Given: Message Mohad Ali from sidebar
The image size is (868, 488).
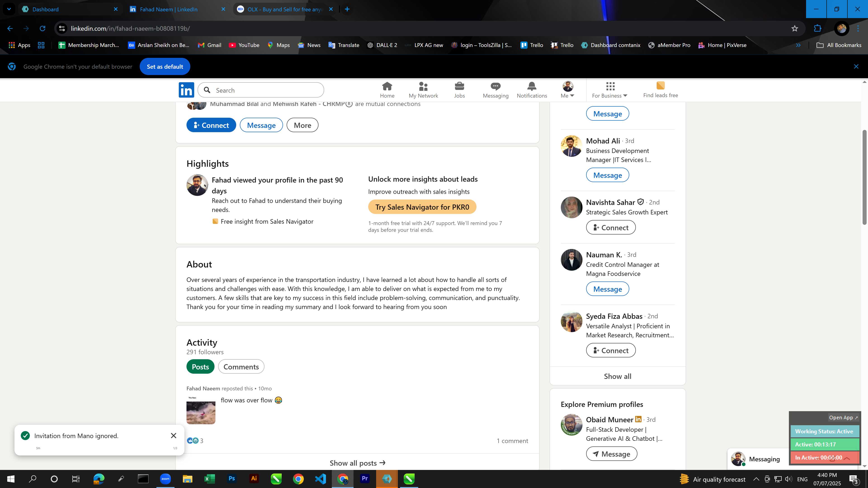Looking at the screenshot, I should tap(607, 175).
